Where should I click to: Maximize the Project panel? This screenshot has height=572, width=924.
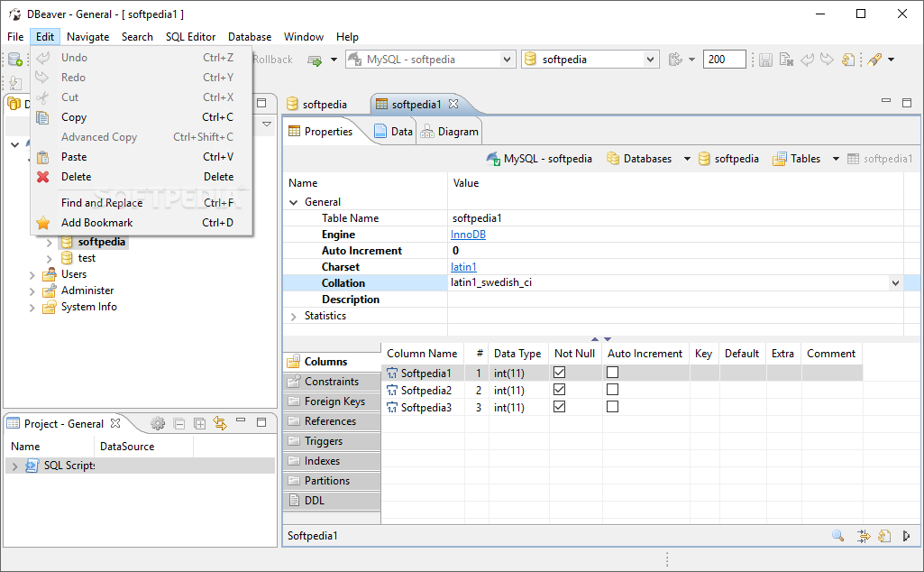[261, 422]
